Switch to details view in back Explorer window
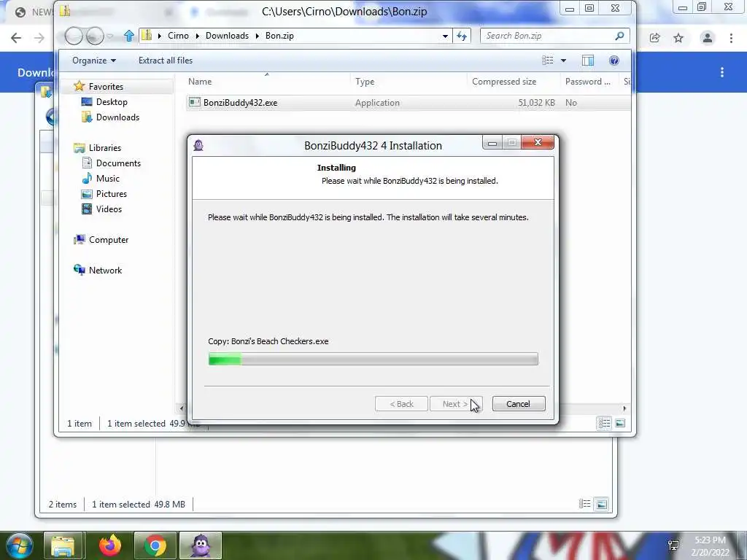Screen dimensions: 747x560 (585, 504)
